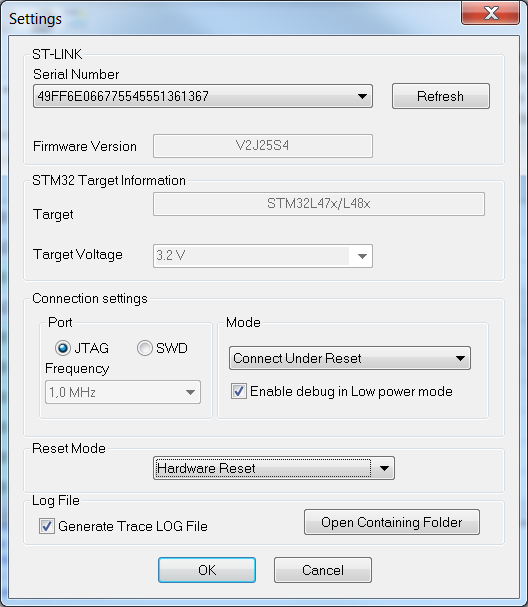Toggle Enable debug in Low power mode
The image size is (528, 607).
pos(238,391)
